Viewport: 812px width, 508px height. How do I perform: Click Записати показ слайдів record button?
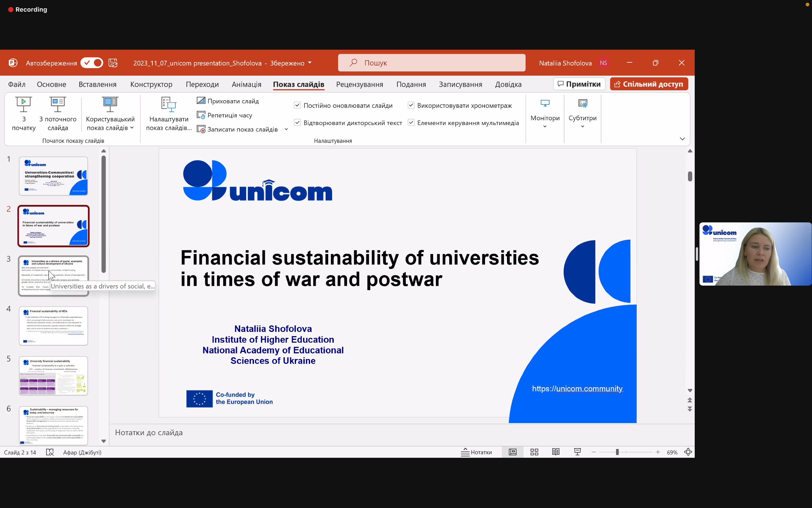(x=238, y=129)
